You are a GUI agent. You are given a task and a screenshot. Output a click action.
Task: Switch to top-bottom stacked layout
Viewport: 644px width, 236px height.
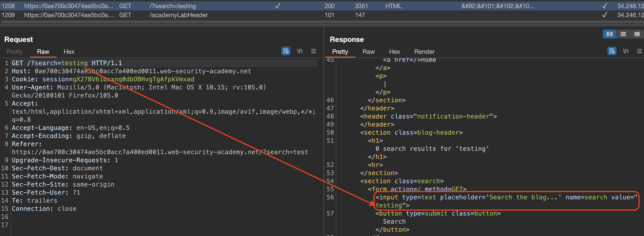coord(623,34)
